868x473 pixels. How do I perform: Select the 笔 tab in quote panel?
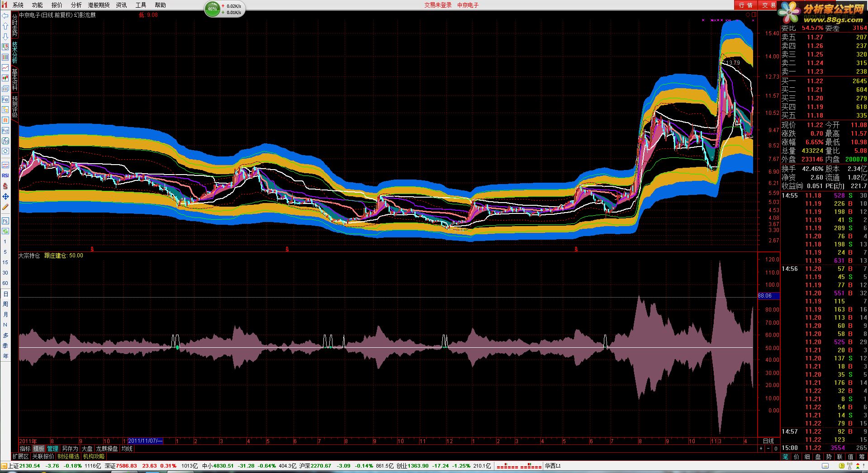point(786,457)
